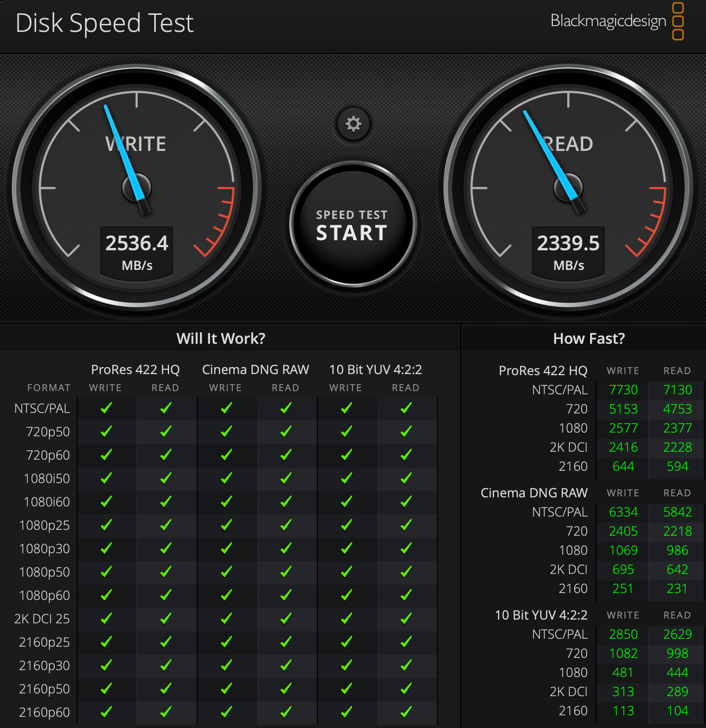Click 2K DCI 25 Cinema DNG read checkmark
Image resolution: width=706 pixels, height=728 pixels.
point(286,619)
